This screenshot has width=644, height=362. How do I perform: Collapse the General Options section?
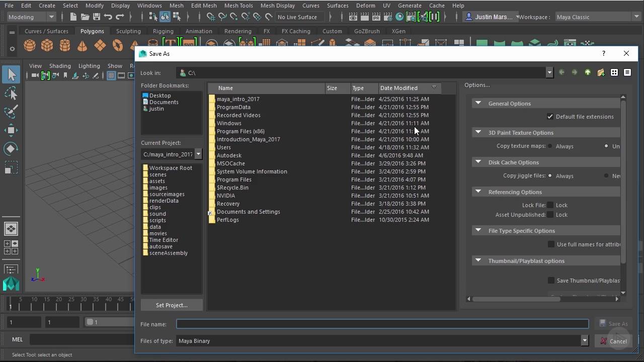coord(478,103)
